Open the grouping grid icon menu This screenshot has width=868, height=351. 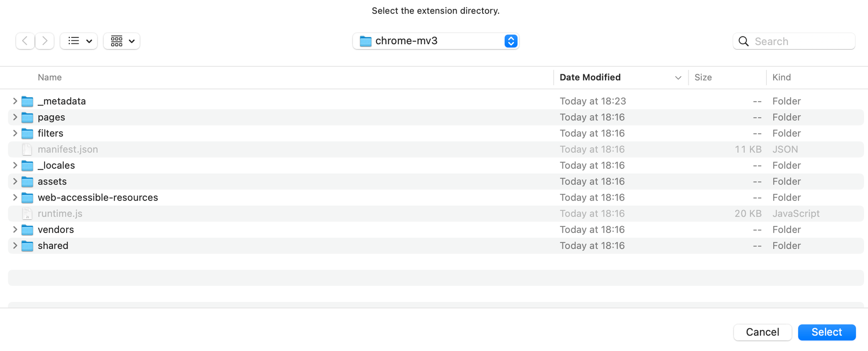tap(122, 41)
